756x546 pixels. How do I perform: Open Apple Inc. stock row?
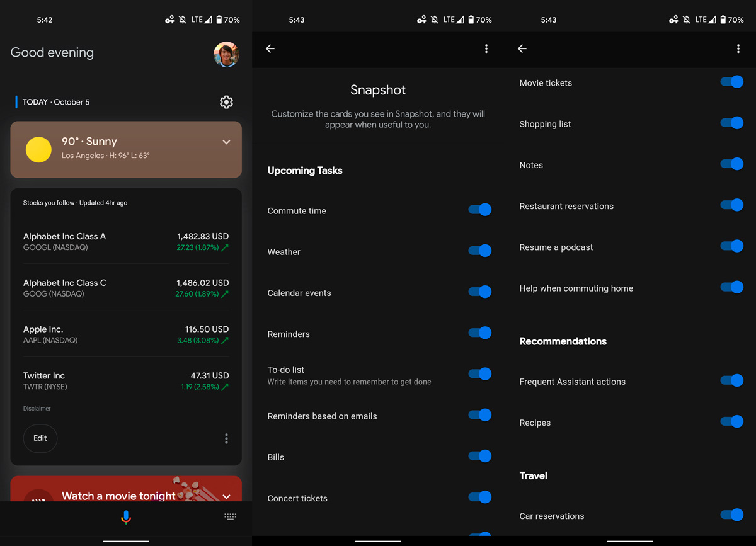(x=126, y=334)
